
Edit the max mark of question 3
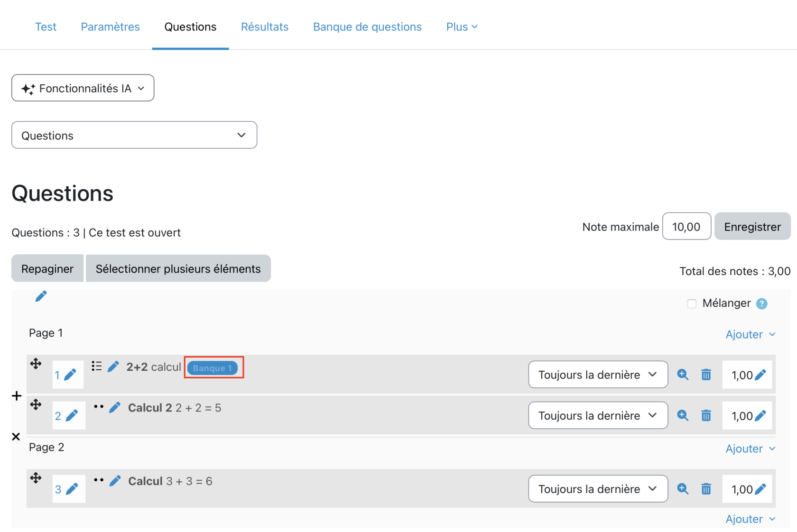[760, 489]
